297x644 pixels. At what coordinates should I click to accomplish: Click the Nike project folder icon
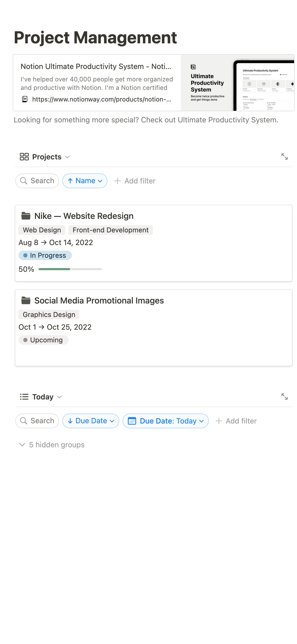[26, 216]
